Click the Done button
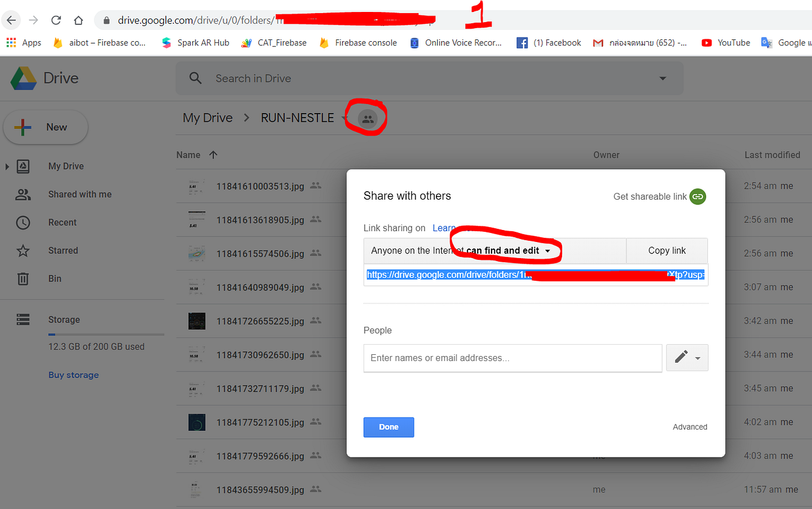Viewport: 812px width, 509px height. tap(388, 427)
